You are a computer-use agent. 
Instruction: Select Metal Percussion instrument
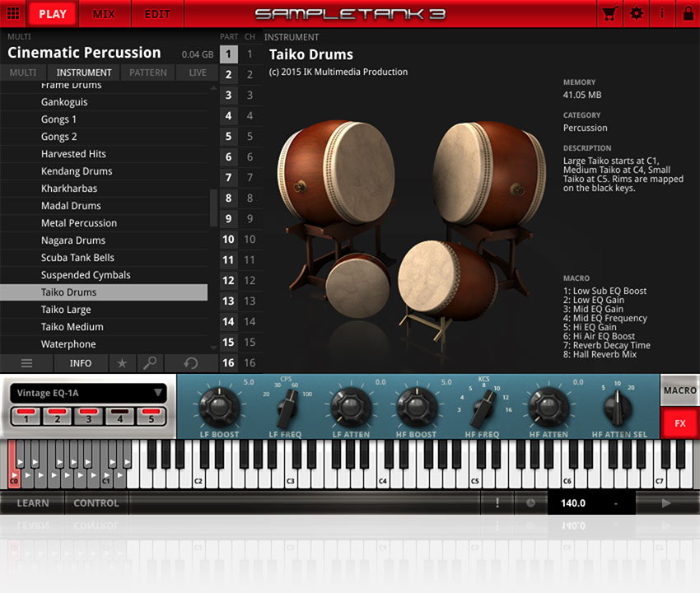click(x=104, y=223)
